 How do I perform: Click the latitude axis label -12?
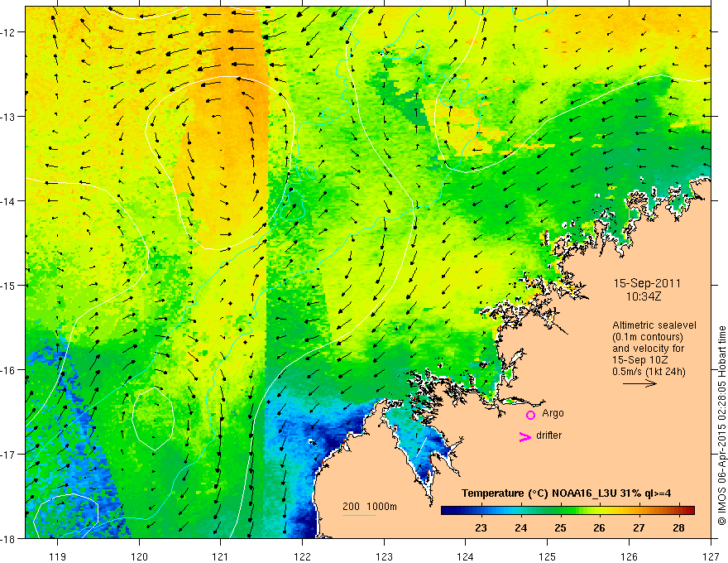(x=9, y=32)
